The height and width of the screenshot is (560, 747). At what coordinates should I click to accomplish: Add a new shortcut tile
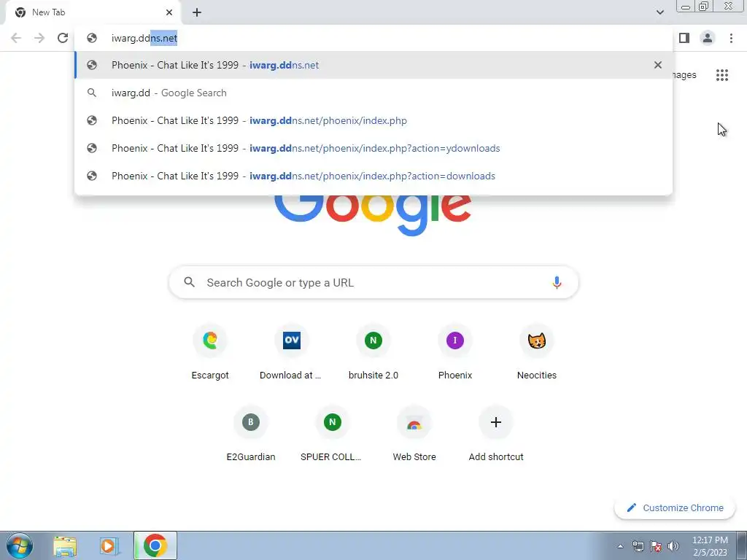(x=496, y=434)
